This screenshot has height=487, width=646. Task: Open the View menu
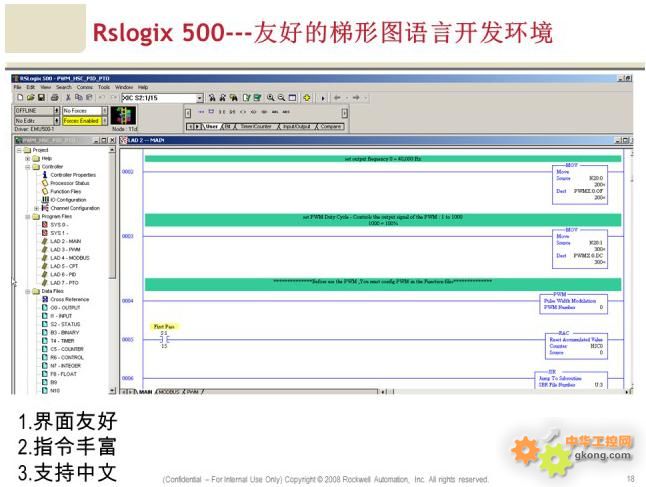pos(45,87)
